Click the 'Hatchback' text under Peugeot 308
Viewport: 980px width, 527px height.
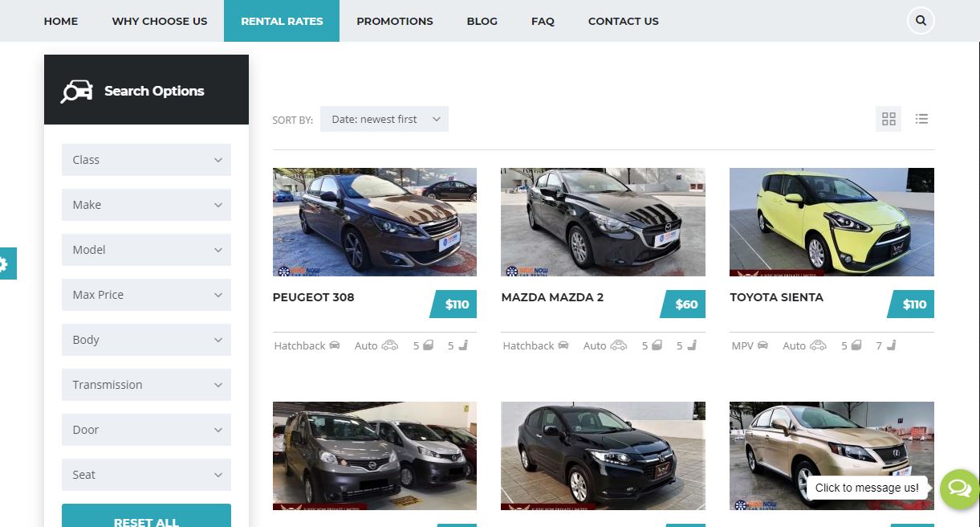299,345
